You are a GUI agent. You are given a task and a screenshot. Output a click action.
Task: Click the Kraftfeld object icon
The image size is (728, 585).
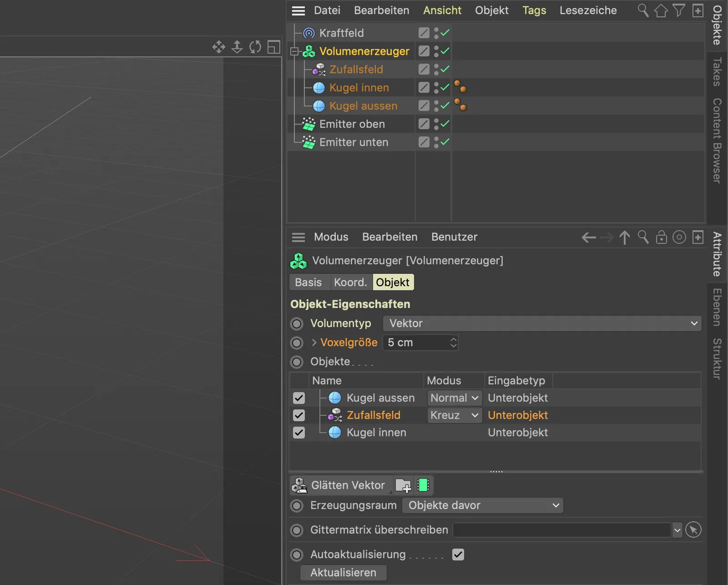point(309,33)
